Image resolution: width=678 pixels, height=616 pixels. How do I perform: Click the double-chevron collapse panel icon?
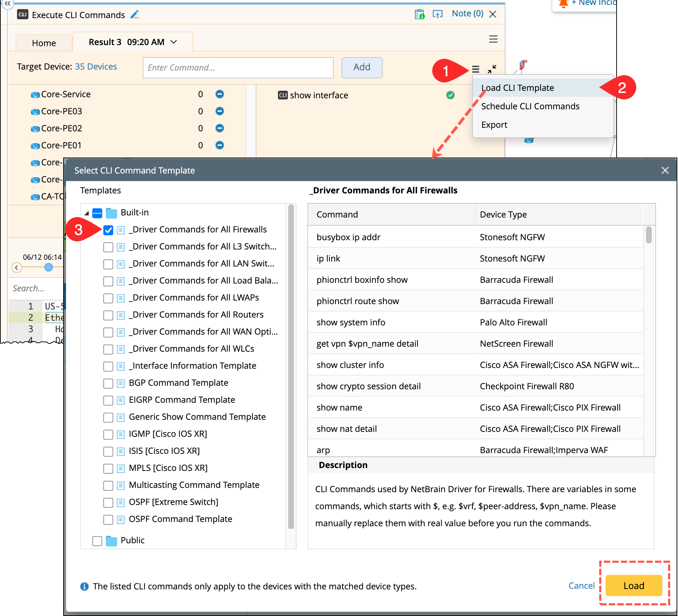7,3
